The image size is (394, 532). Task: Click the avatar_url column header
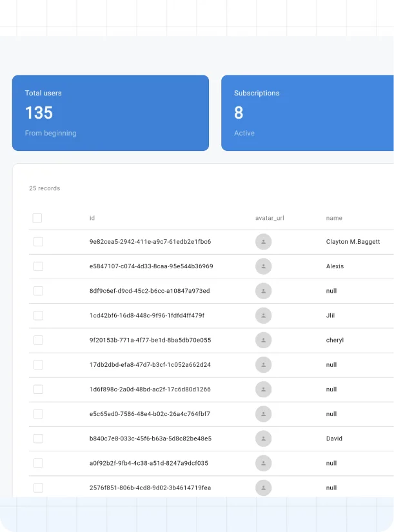click(x=270, y=218)
